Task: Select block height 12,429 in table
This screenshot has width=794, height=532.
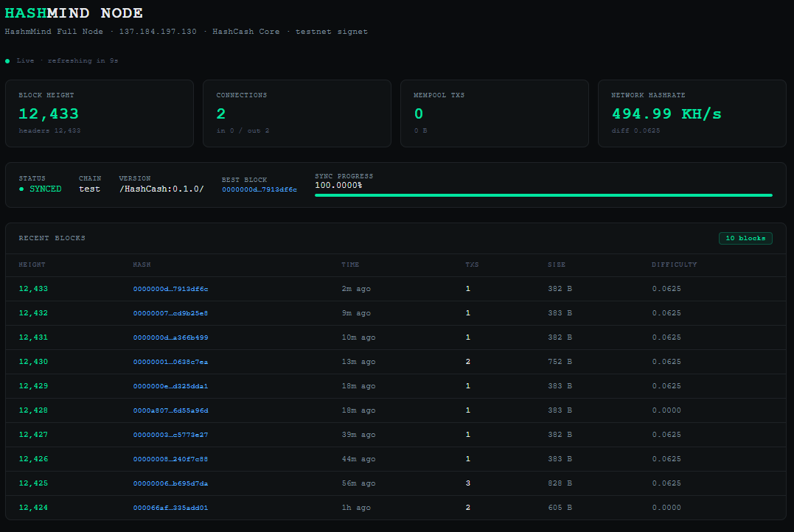Action: tap(33, 386)
